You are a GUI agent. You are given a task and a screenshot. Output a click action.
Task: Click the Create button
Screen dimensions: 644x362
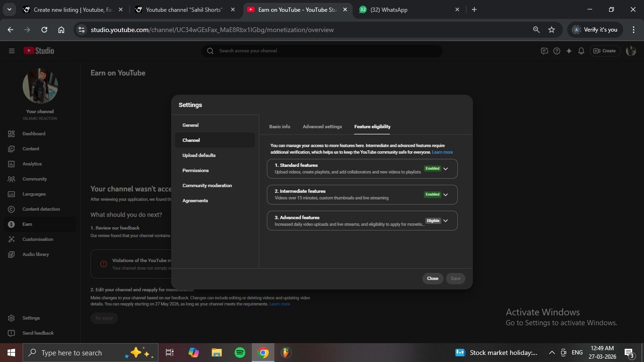[x=604, y=51]
